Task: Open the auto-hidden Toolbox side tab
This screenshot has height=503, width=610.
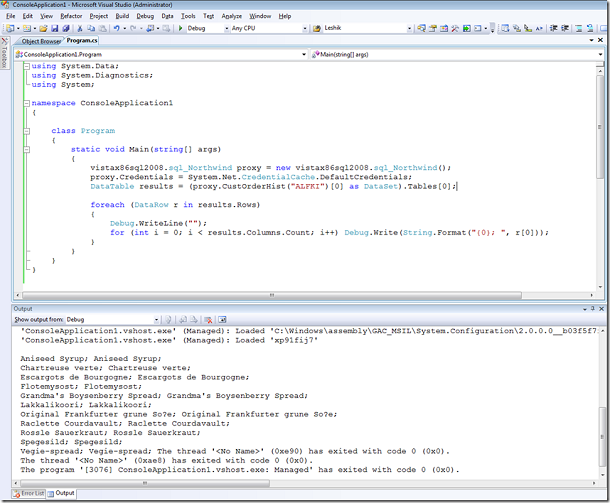Action: (4, 53)
